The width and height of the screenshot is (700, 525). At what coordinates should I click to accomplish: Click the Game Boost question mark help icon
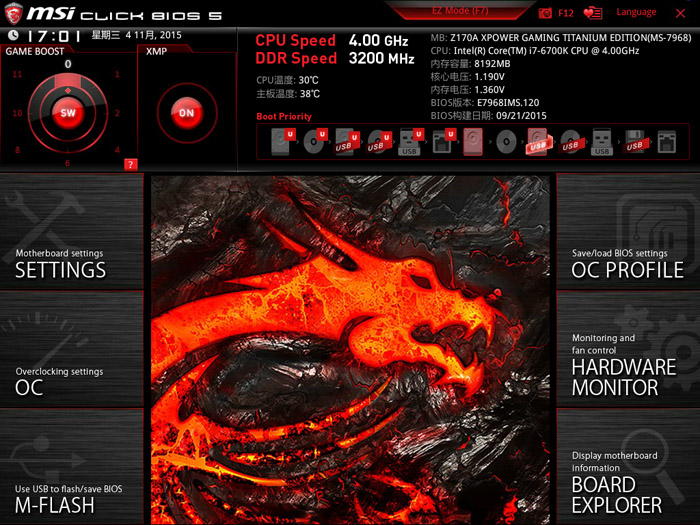(x=131, y=164)
